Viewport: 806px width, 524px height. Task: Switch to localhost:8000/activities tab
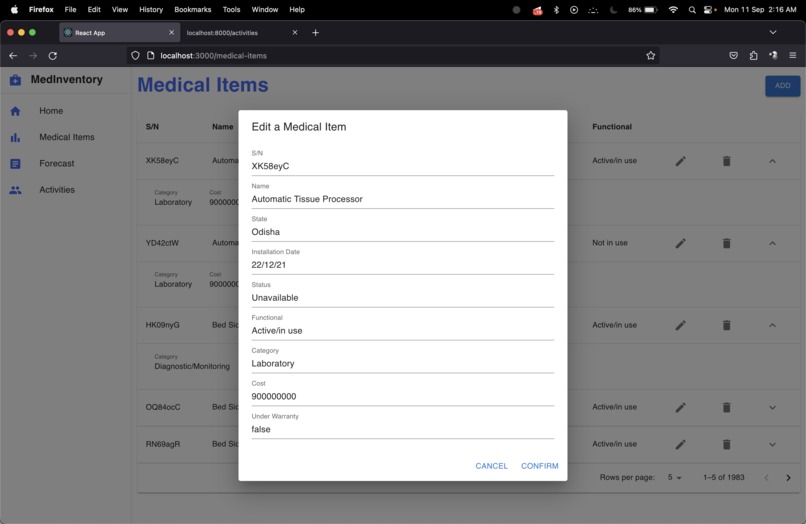[x=242, y=32]
